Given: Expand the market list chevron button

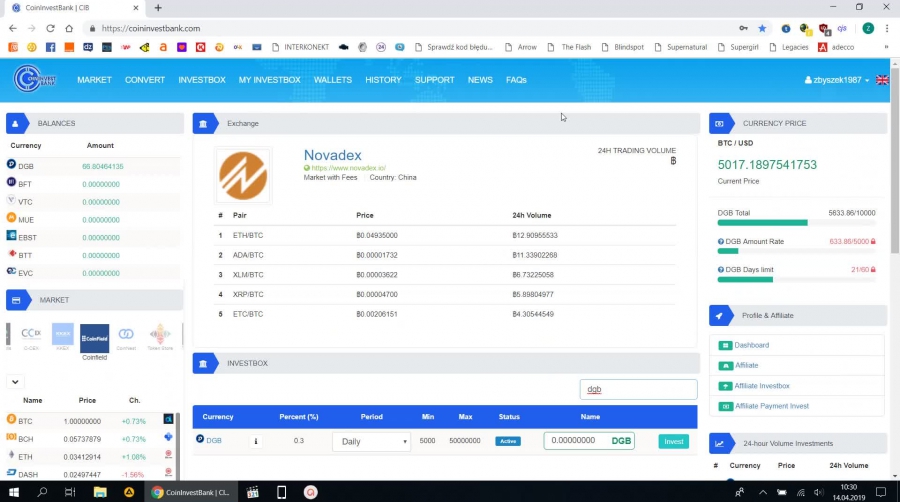Looking at the screenshot, I should [x=15, y=381].
